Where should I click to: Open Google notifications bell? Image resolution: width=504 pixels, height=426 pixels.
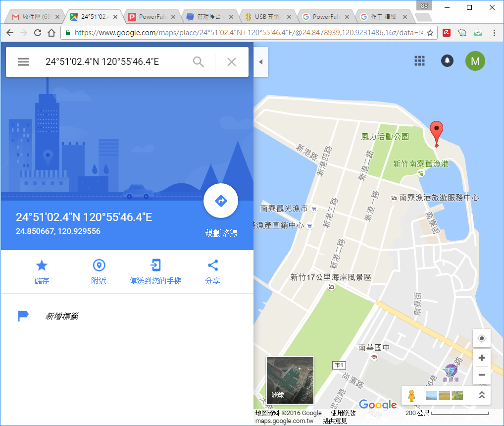coord(447,61)
